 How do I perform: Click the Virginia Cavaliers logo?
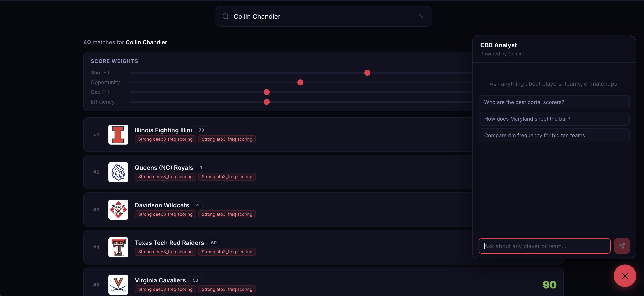pyautogui.click(x=118, y=285)
